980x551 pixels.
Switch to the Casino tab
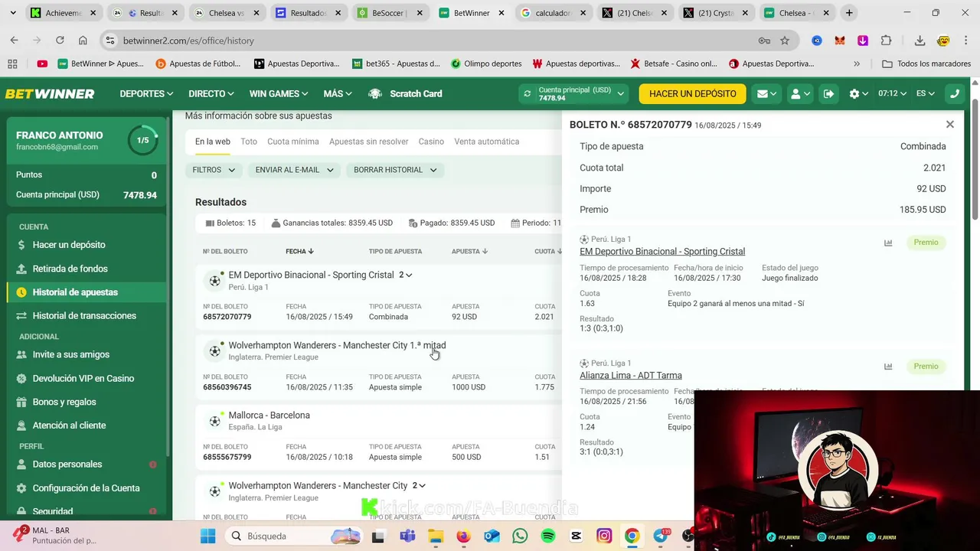(x=431, y=142)
